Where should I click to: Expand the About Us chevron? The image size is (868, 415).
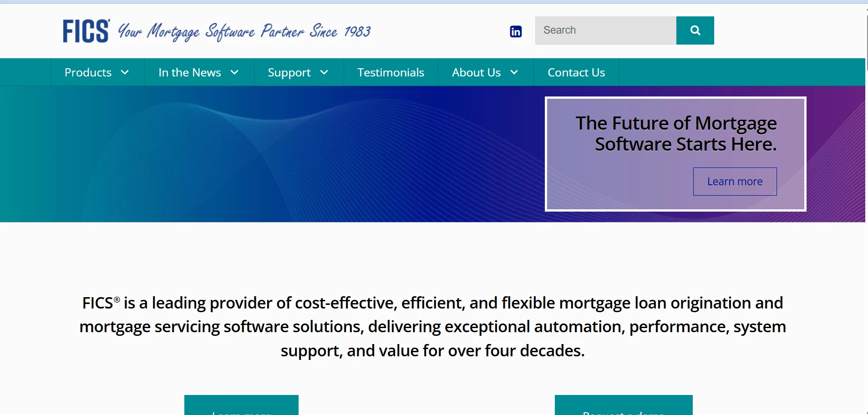pyautogui.click(x=514, y=72)
